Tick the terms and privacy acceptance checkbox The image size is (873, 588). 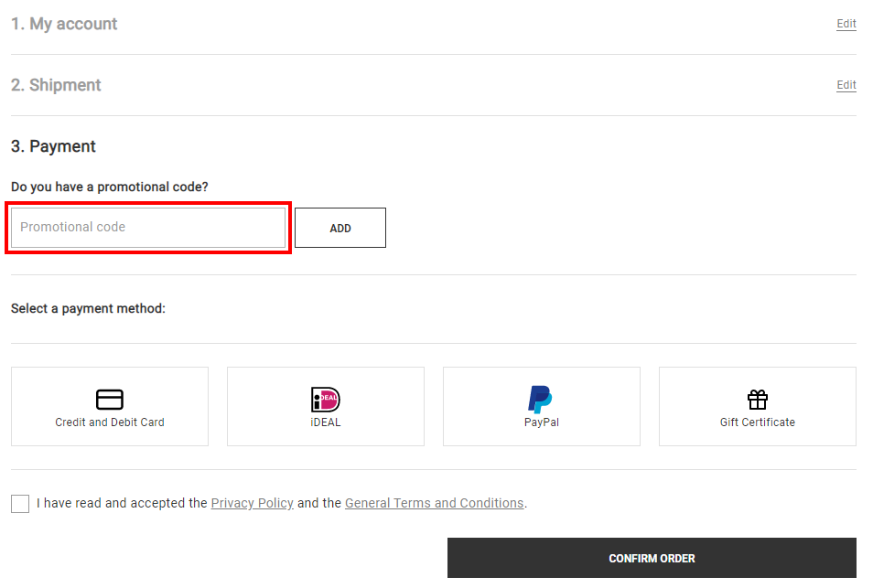click(x=20, y=504)
